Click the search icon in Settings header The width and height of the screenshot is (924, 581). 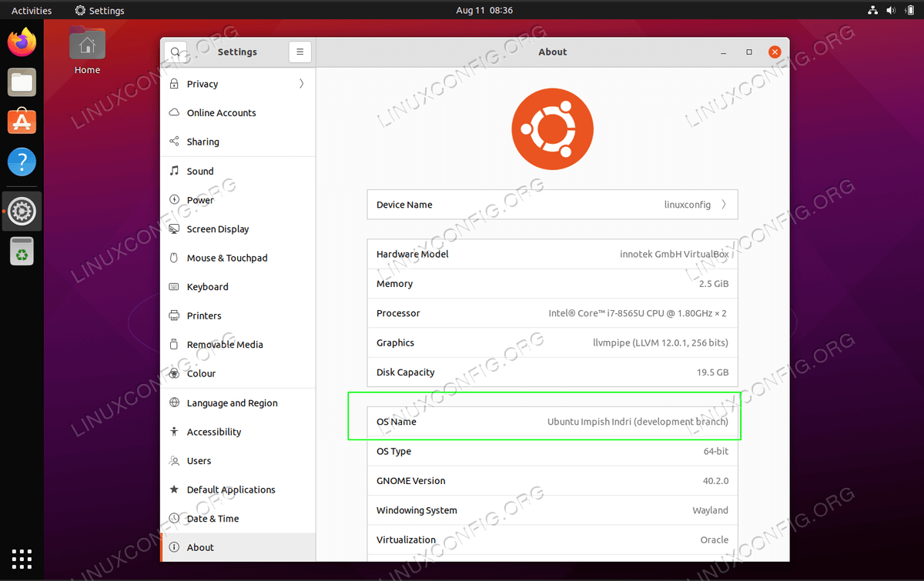176,52
